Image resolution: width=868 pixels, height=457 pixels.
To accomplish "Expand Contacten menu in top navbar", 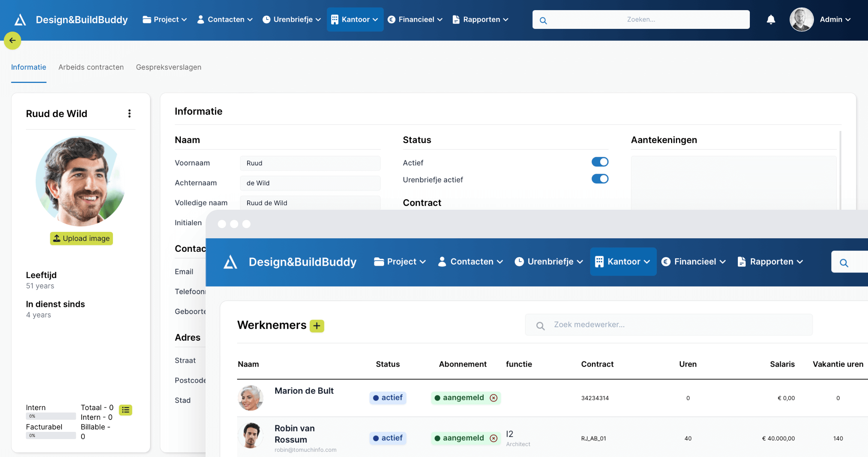I will click(225, 20).
